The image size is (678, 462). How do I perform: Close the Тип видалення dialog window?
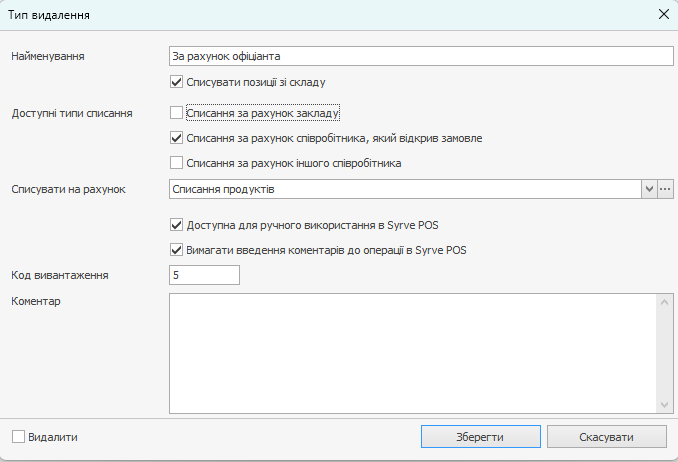[662, 14]
